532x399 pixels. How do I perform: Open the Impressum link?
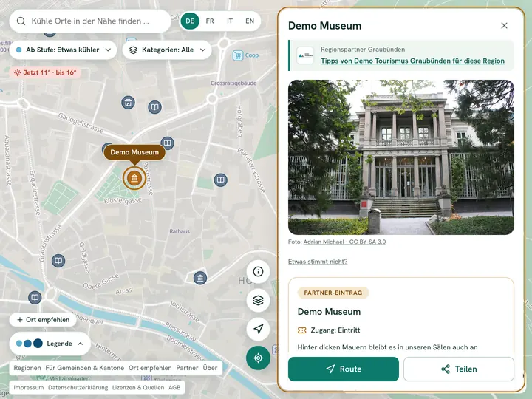29,387
